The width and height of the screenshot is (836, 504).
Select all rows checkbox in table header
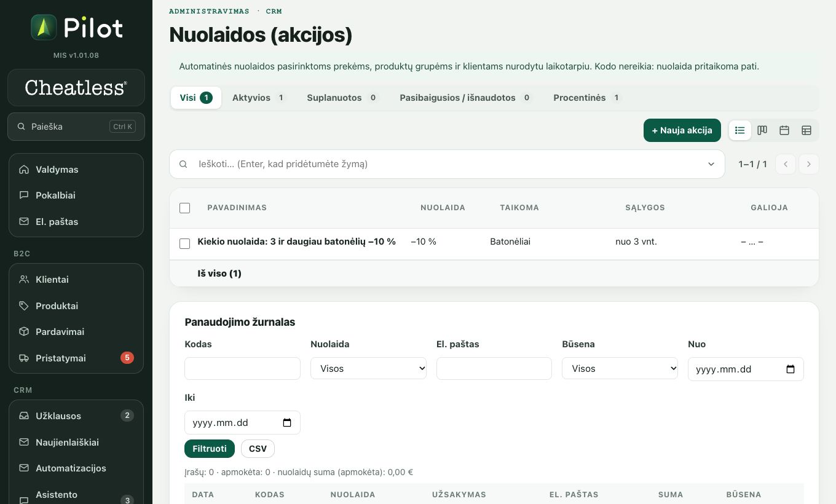point(184,208)
